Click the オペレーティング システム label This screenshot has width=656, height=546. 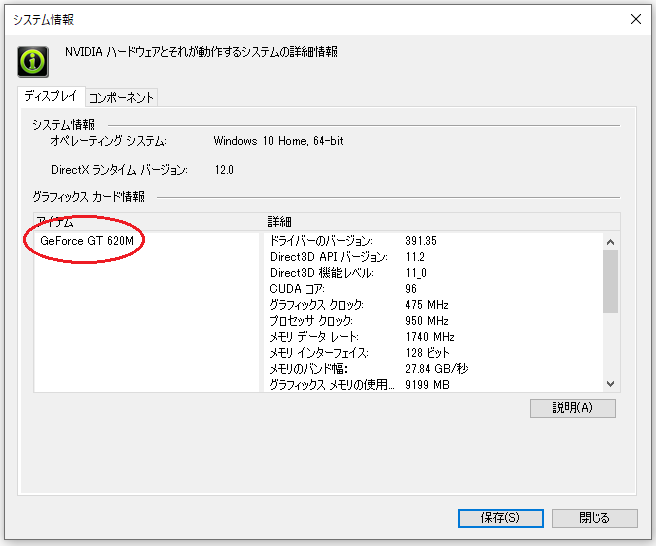point(108,141)
